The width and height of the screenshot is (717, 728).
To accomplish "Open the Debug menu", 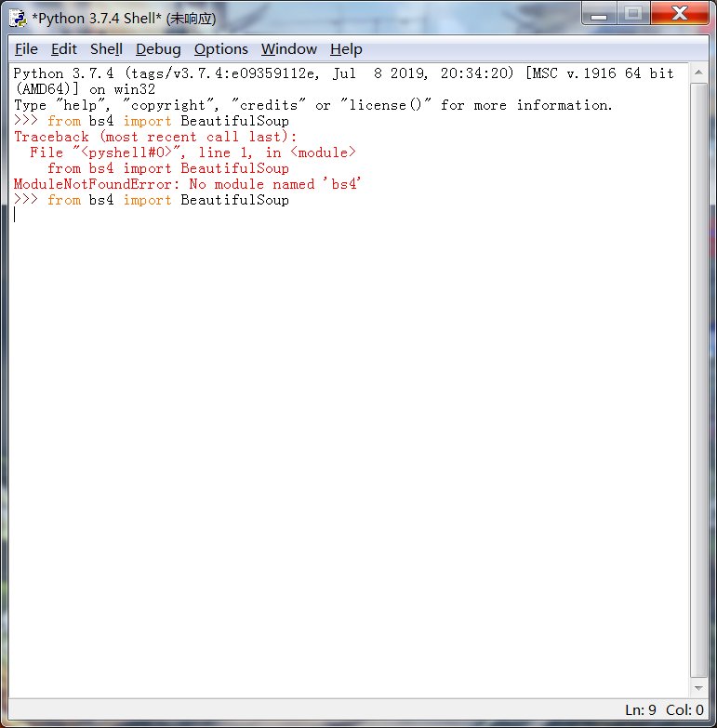I will tap(158, 49).
